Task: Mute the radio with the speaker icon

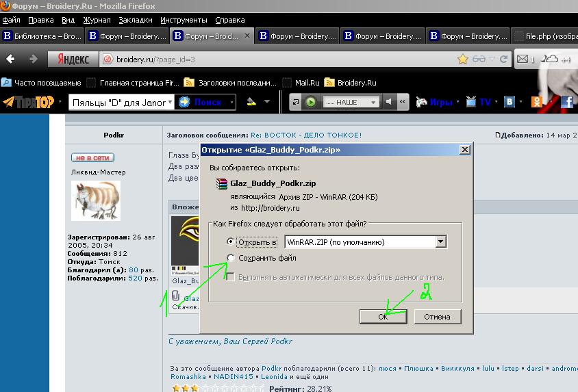Action: tap(388, 102)
